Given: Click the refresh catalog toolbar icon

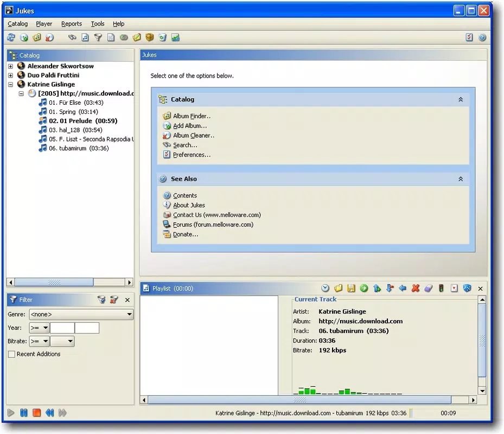Looking at the screenshot, I should (11, 37).
